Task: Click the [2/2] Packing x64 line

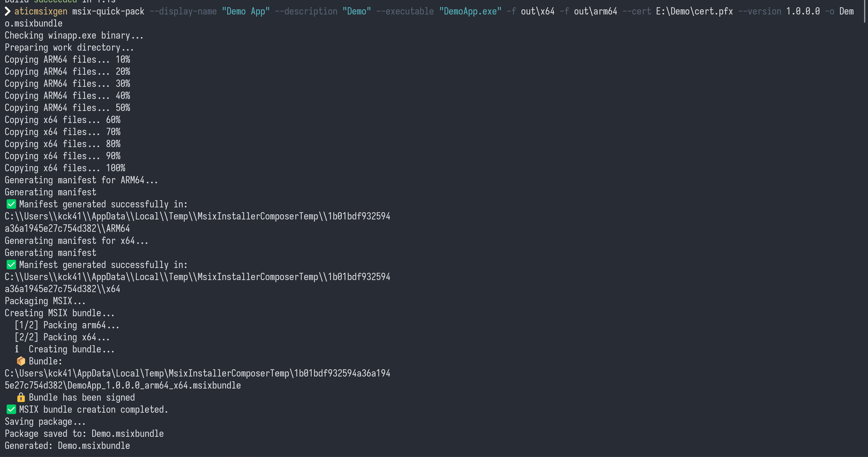Action: point(62,337)
